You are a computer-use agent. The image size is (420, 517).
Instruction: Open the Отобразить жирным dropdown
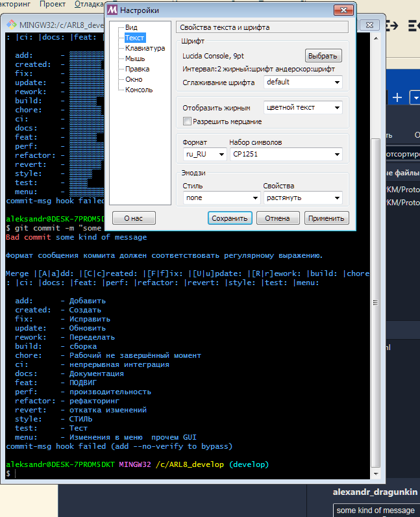(303, 107)
